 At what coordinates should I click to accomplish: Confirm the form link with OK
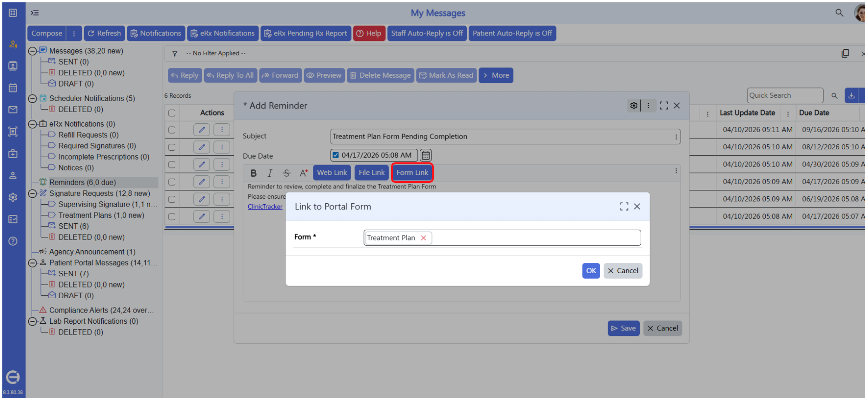(591, 271)
